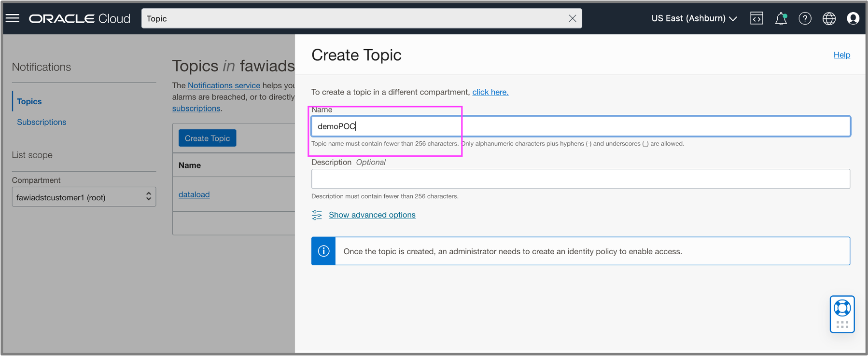This screenshot has height=356, width=868.
Task: Click the Oracle Cloud logo
Action: [80, 18]
